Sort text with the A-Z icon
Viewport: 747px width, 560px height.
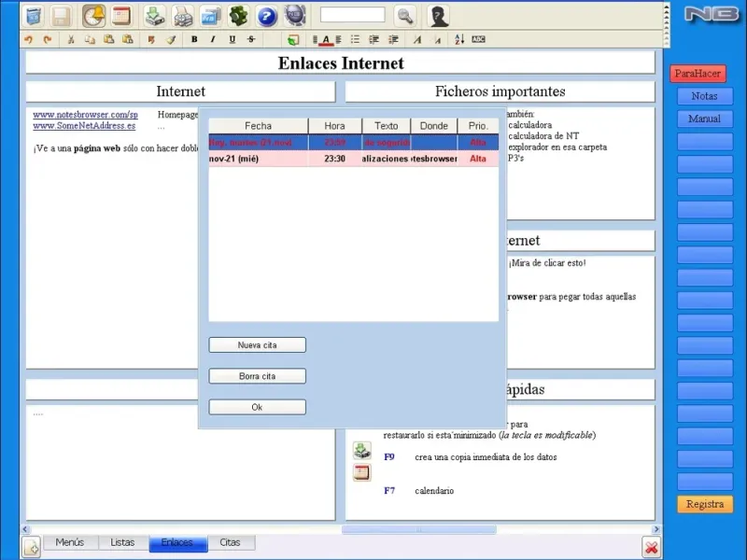coord(459,39)
